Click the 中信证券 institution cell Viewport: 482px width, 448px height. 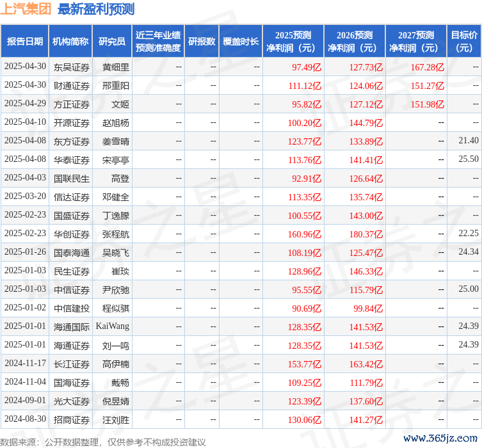coord(71,290)
